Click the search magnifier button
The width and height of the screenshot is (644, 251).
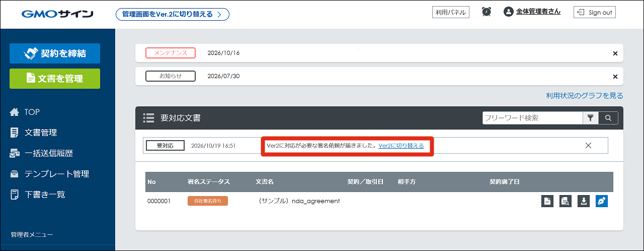608,118
